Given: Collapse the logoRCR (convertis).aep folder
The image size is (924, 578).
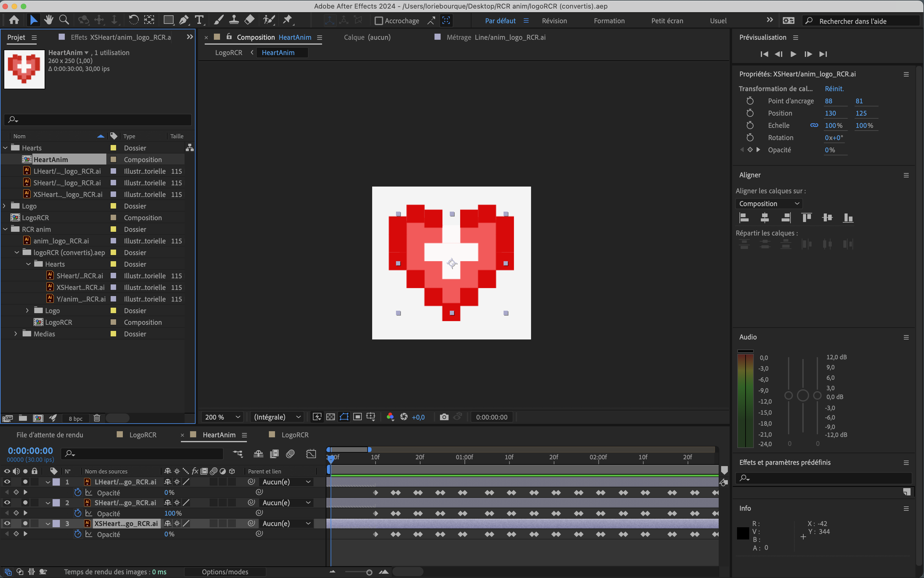Looking at the screenshot, I should pos(17,252).
